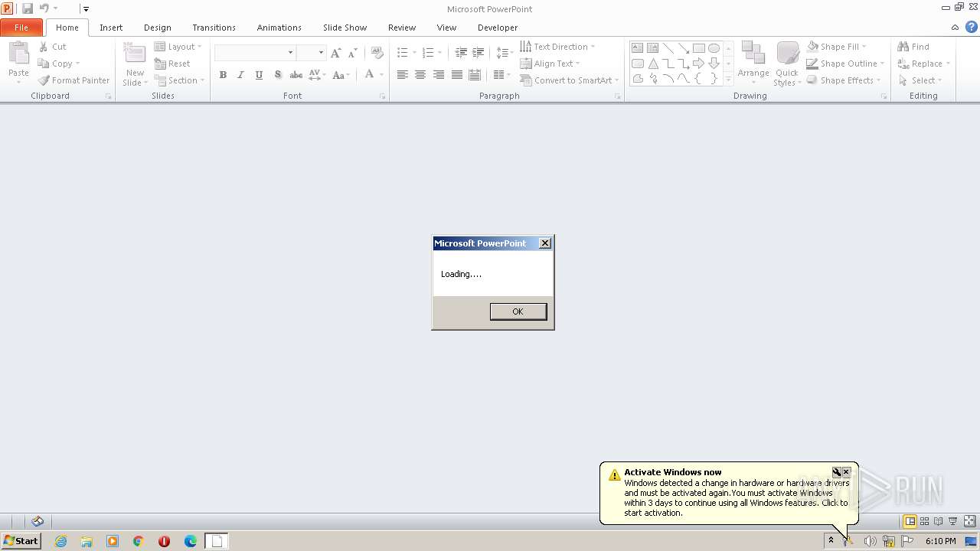Open the Arrange menu
980x551 pixels.
pos(753,64)
